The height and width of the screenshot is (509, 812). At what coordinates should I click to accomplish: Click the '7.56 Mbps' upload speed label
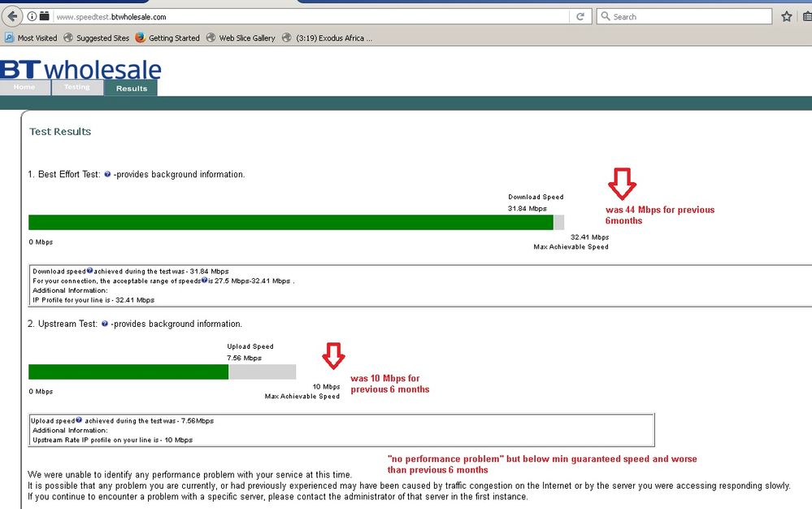click(x=245, y=358)
